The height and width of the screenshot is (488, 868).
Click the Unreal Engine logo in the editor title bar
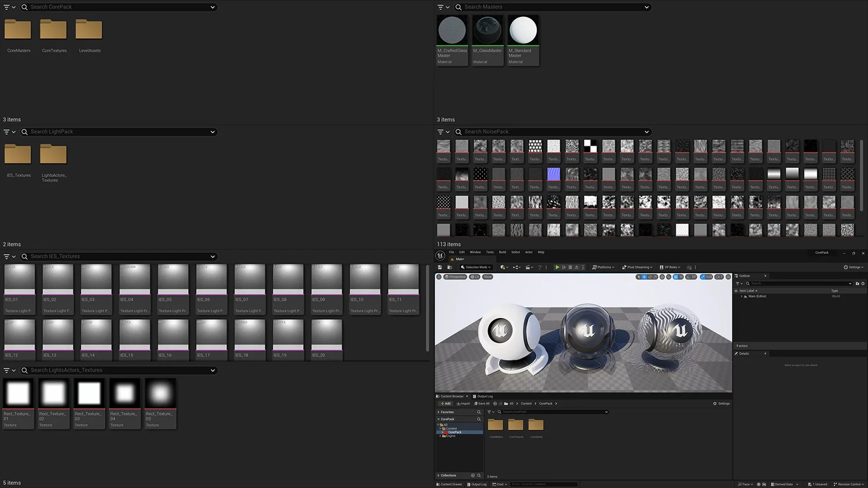click(x=440, y=256)
